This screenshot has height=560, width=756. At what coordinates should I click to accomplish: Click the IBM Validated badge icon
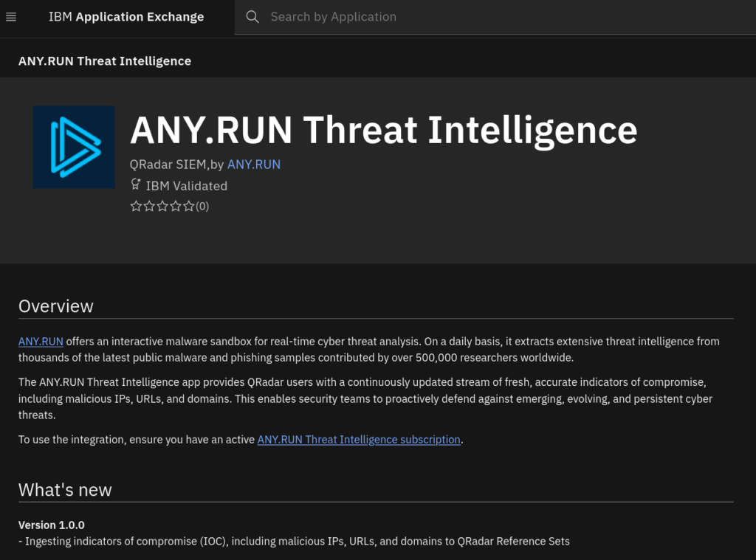(x=136, y=185)
